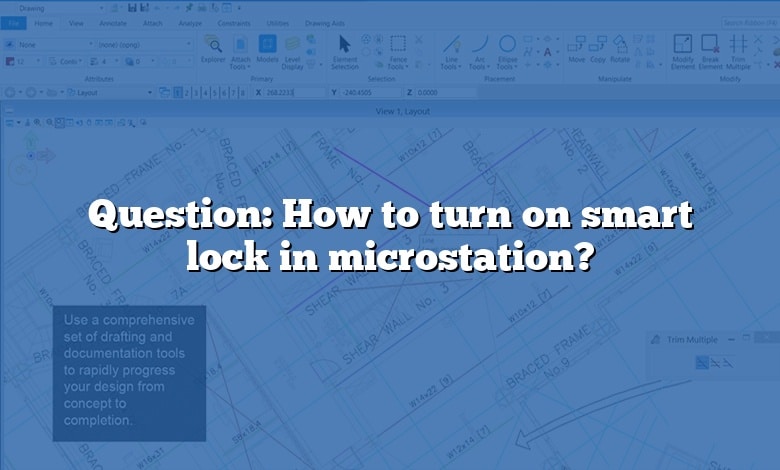Click the X coordinate field
The height and width of the screenshot is (470, 780).
(x=295, y=93)
